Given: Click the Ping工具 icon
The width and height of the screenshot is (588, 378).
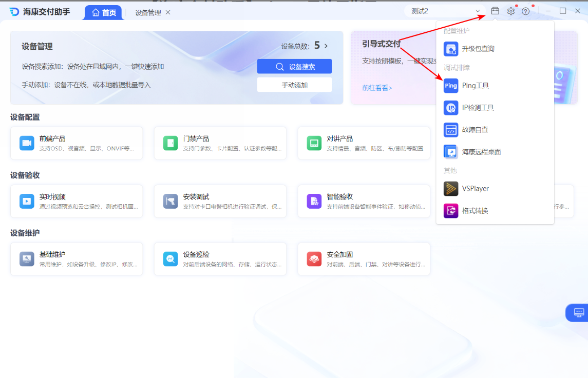Looking at the screenshot, I should click(451, 86).
